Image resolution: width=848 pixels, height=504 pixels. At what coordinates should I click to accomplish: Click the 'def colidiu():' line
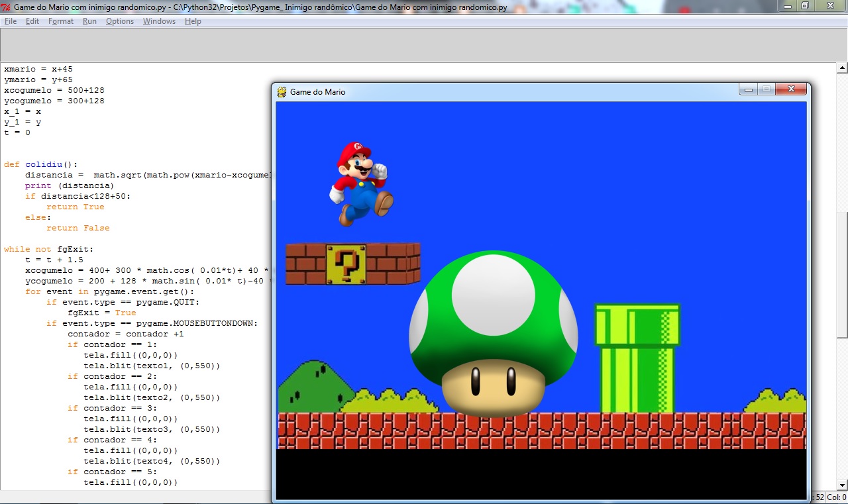pos(41,164)
